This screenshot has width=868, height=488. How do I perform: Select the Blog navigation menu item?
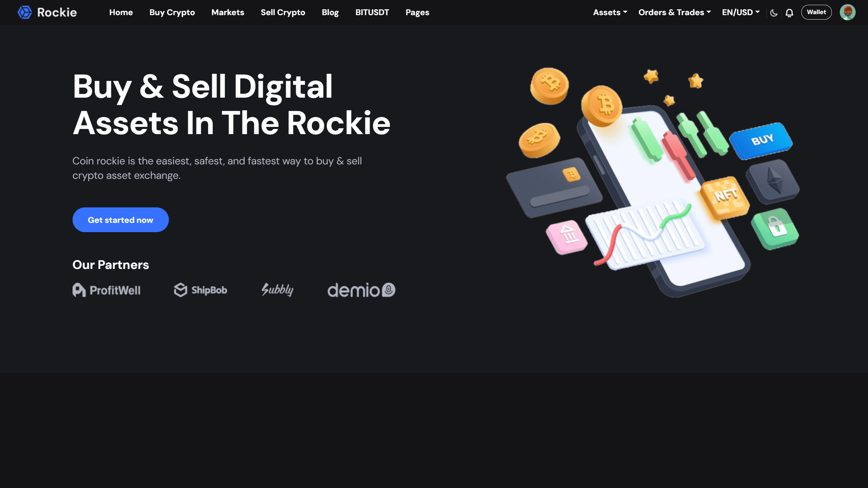pos(330,12)
